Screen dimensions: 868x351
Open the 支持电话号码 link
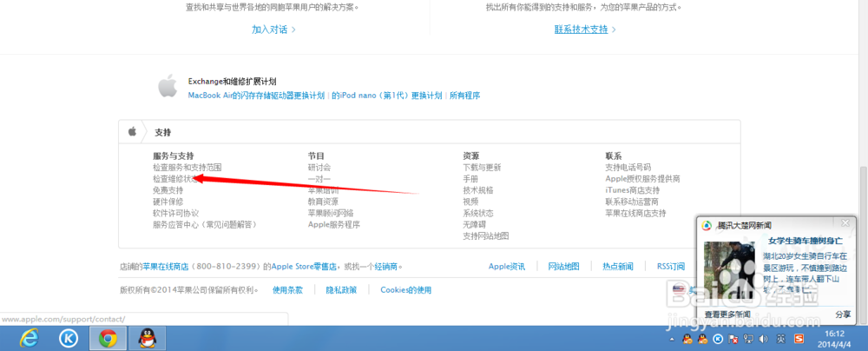[628, 167]
